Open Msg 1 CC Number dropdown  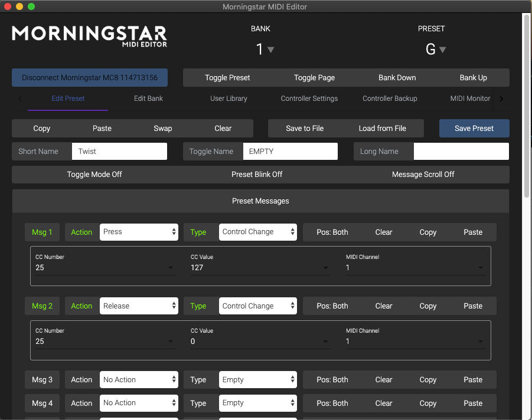105,267
